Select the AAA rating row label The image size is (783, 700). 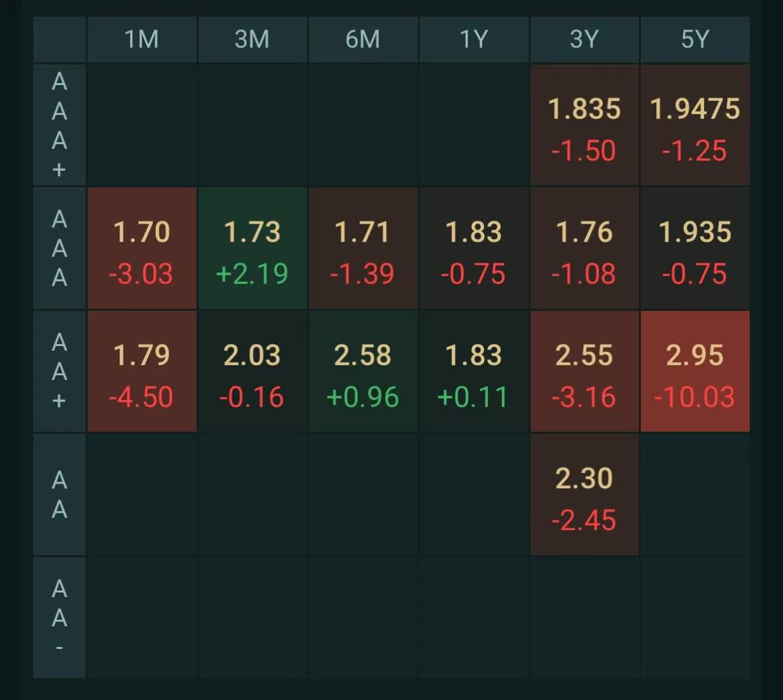(x=59, y=248)
